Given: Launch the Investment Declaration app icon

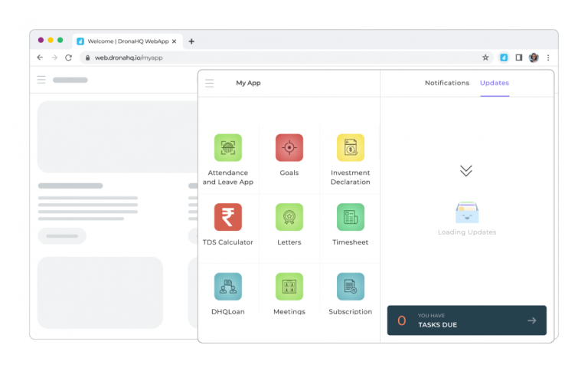Looking at the screenshot, I should click(350, 147).
